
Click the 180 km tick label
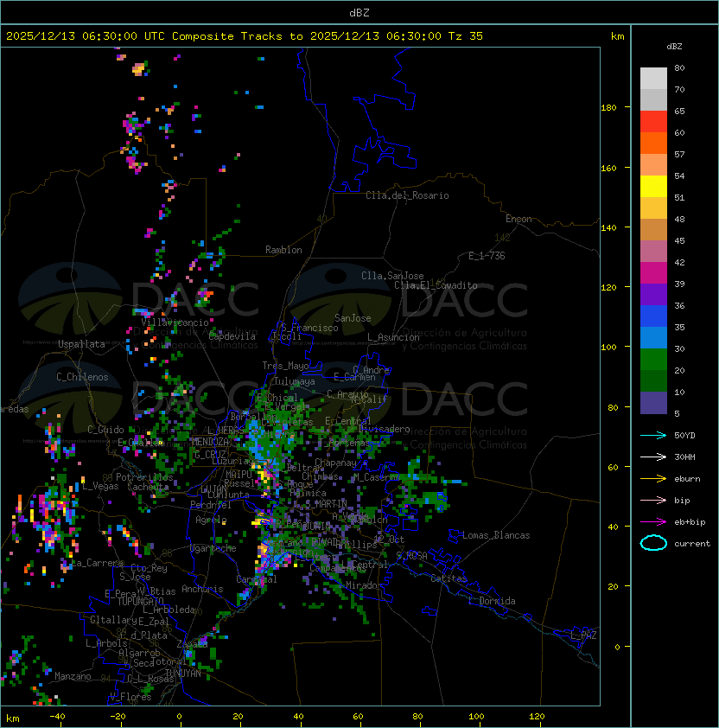click(608, 108)
